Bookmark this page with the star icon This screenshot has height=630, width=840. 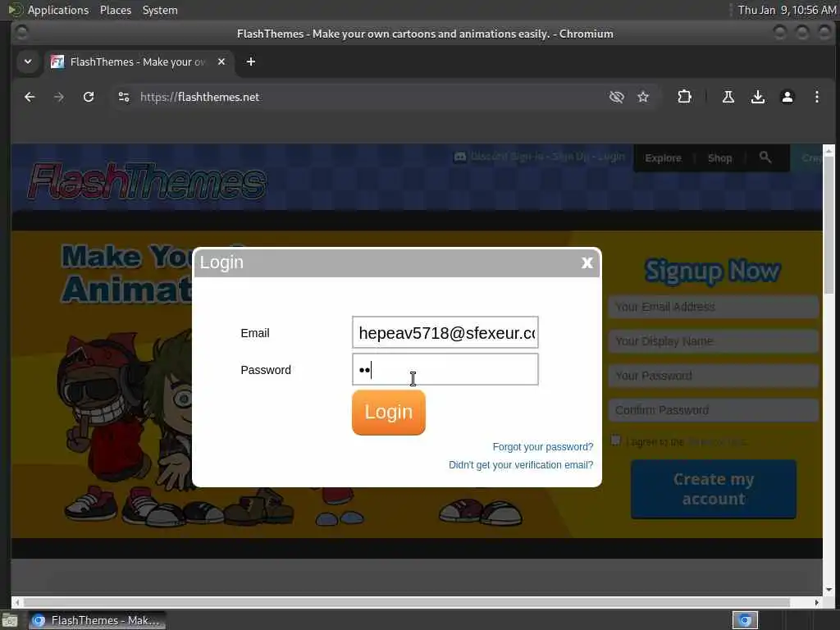point(643,97)
